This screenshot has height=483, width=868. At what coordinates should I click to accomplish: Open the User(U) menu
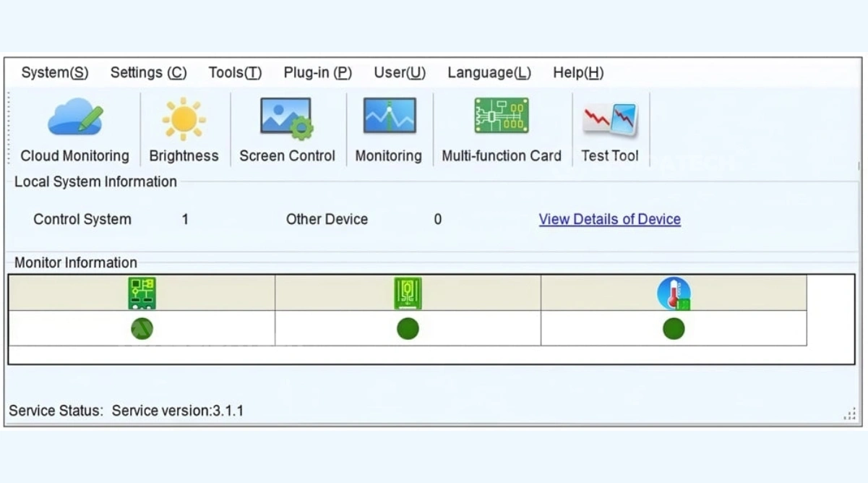[x=400, y=73]
